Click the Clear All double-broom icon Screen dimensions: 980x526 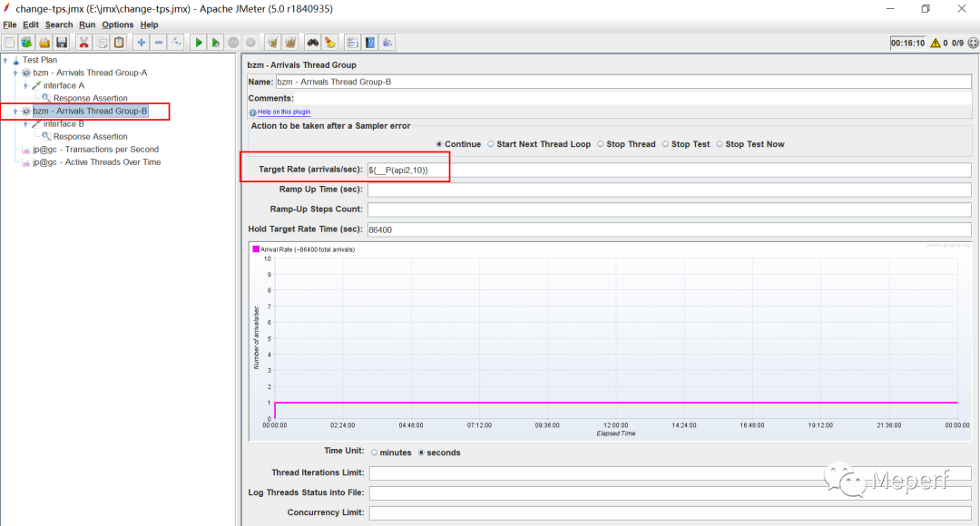(x=290, y=43)
